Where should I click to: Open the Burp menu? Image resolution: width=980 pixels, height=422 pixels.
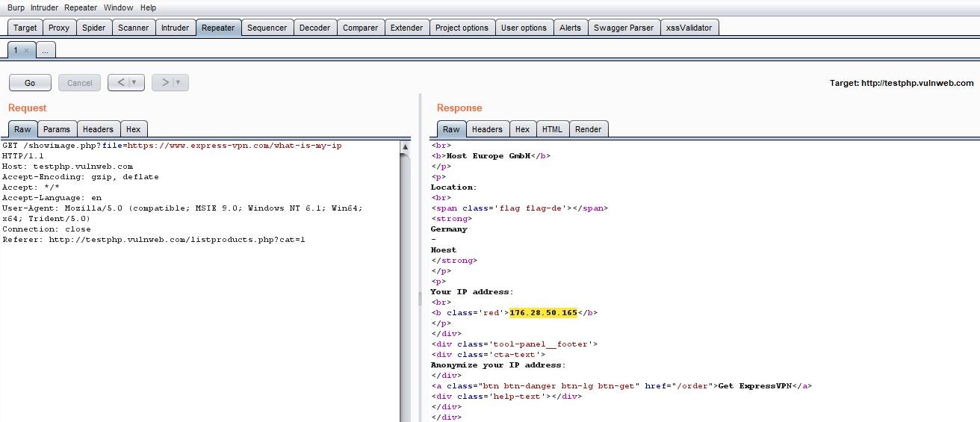(x=16, y=7)
